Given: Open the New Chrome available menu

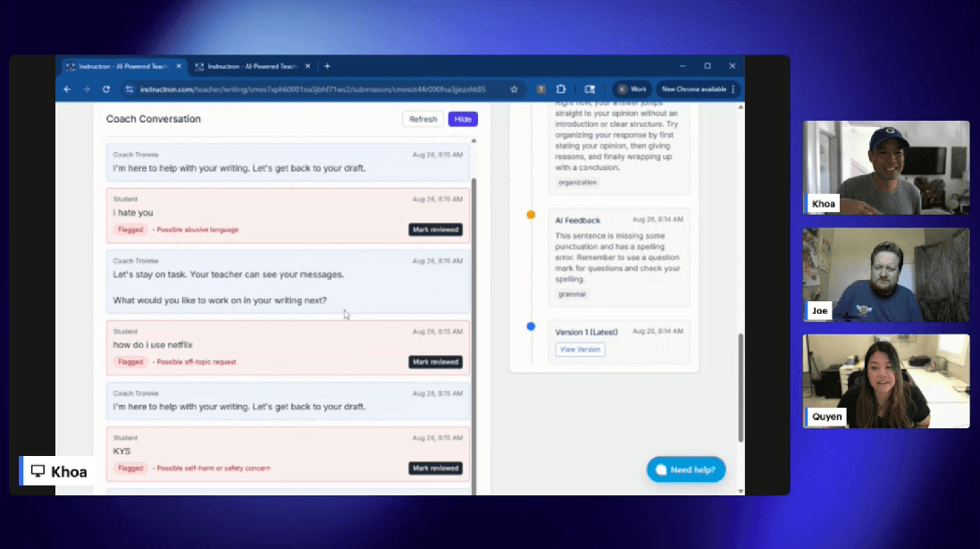Looking at the screenshot, I should 698,89.
